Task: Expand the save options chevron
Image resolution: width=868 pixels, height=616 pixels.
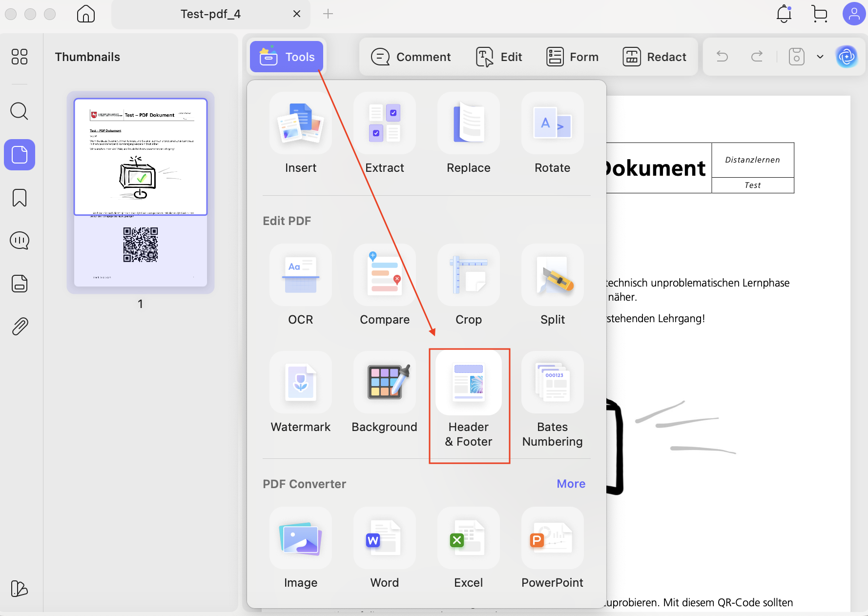Action: 820,57
